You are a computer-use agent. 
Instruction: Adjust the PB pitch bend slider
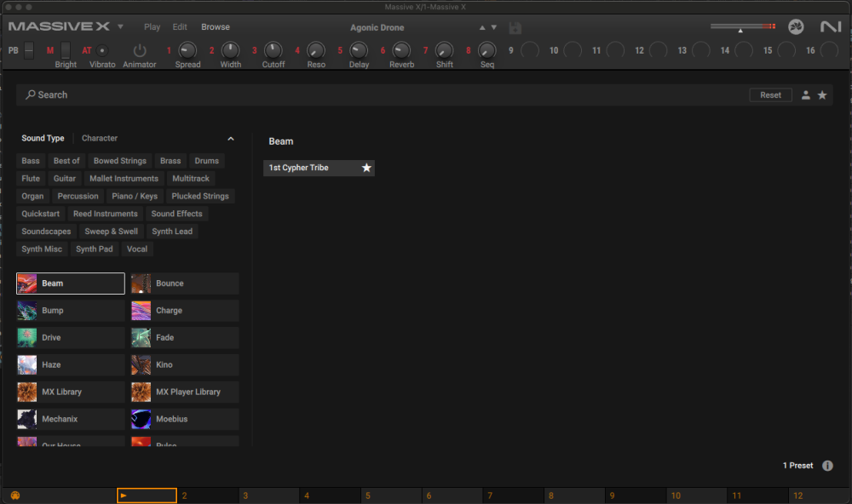(x=29, y=50)
